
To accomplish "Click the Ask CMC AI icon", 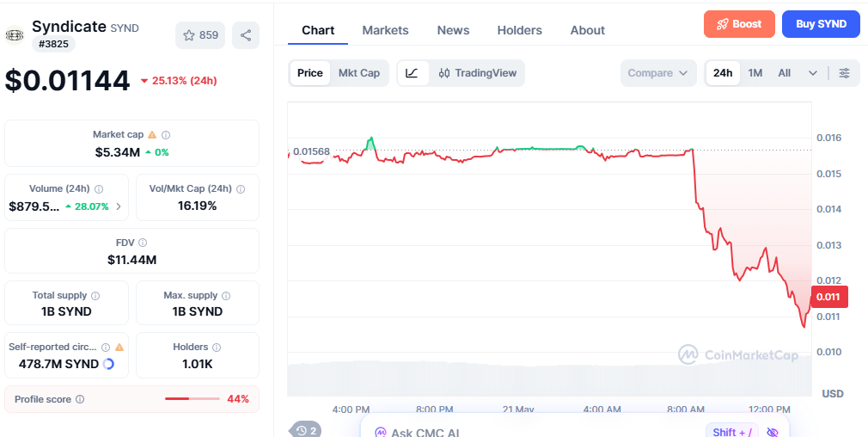I will coord(381,432).
